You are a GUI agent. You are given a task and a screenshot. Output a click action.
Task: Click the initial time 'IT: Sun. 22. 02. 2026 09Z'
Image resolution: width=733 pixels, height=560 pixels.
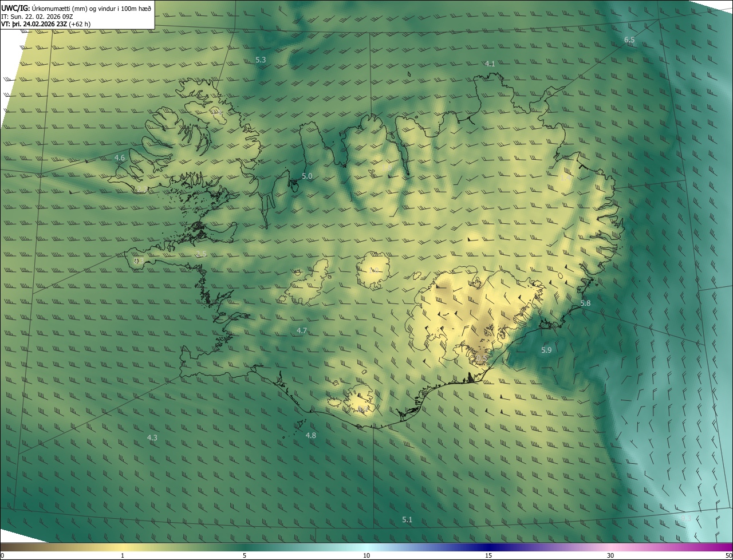point(37,17)
